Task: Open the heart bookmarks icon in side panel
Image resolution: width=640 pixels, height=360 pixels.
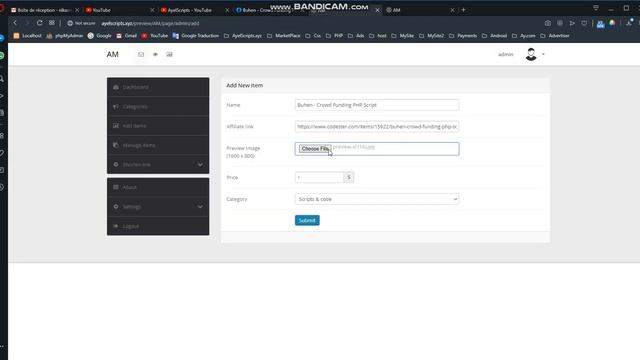Action: tap(2, 153)
